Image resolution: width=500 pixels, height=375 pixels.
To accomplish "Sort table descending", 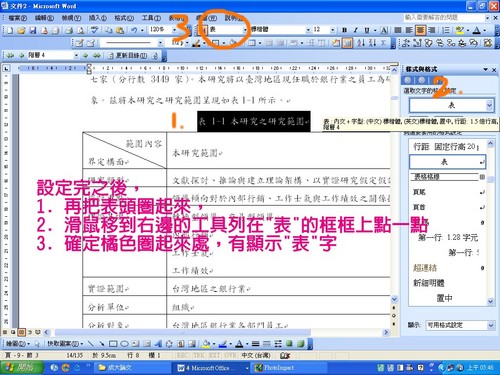I will point(372,43).
